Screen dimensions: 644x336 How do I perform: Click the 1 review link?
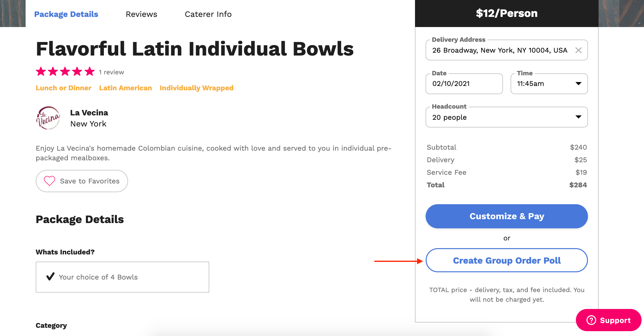click(x=111, y=72)
